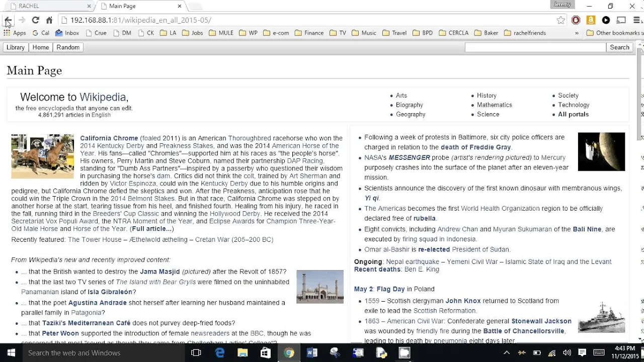Click the Library button
The image size is (644, 362).
(x=16, y=47)
